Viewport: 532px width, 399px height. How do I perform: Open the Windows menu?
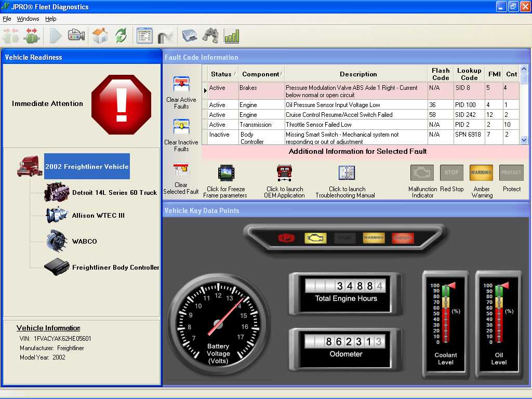point(28,19)
